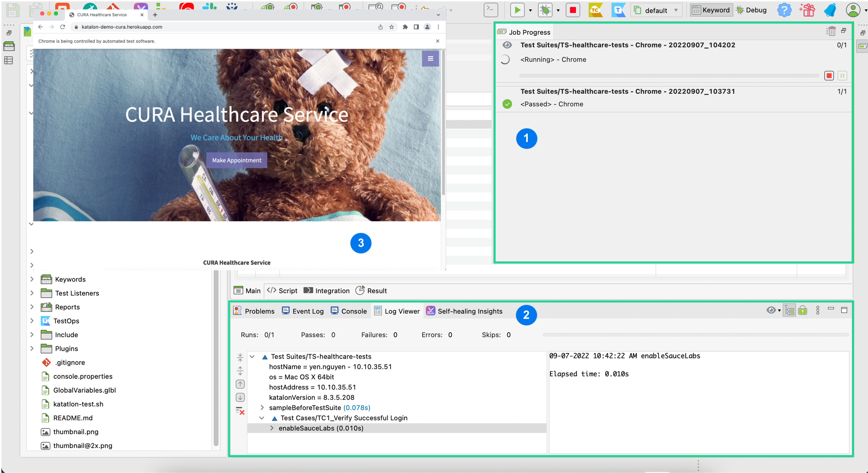Switch to the Integration tab
This screenshot has width=868, height=473.
327,290
